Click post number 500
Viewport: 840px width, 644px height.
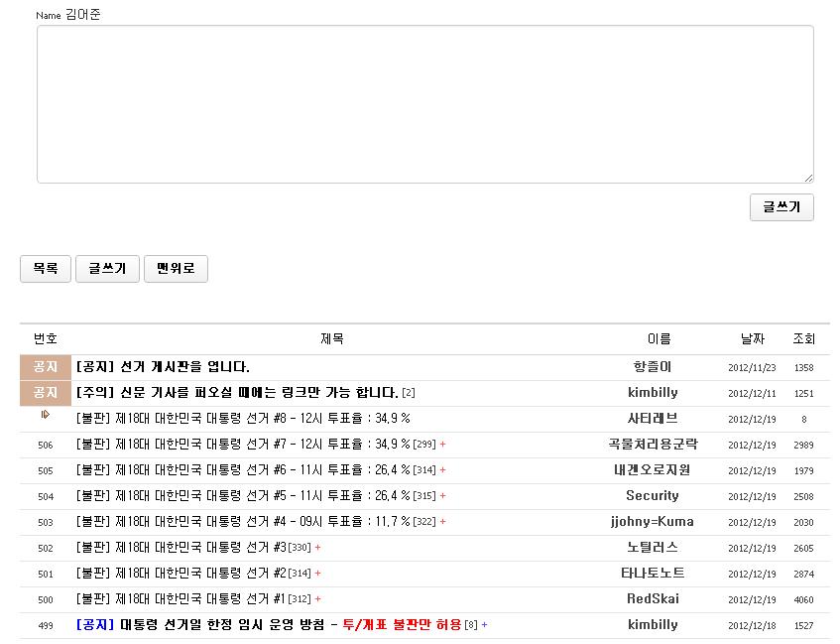[46, 599]
